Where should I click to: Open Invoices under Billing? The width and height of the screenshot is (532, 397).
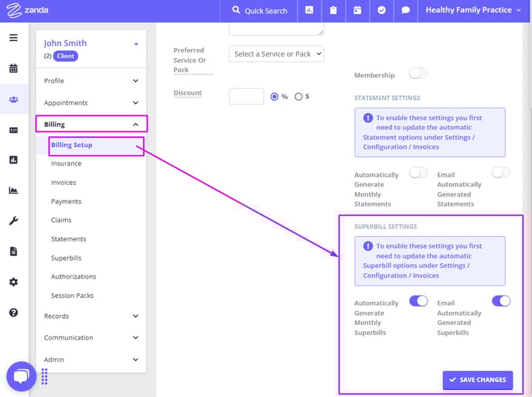[63, 183]
